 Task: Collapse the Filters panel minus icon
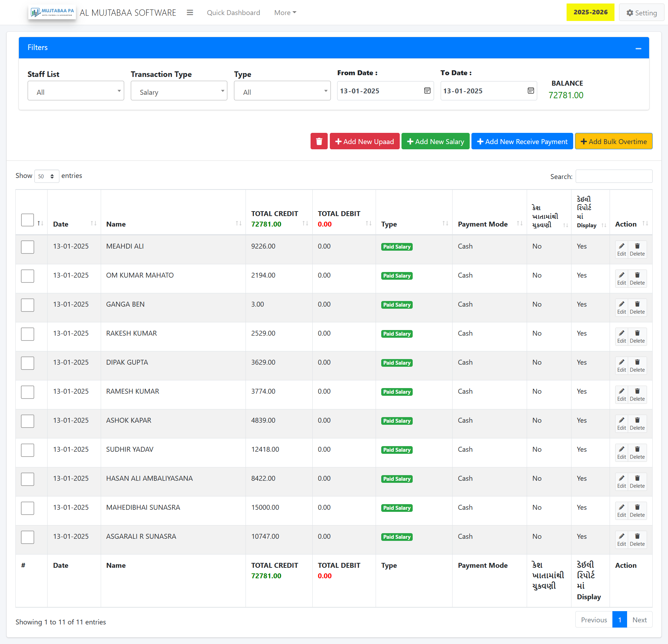point(638,48)
